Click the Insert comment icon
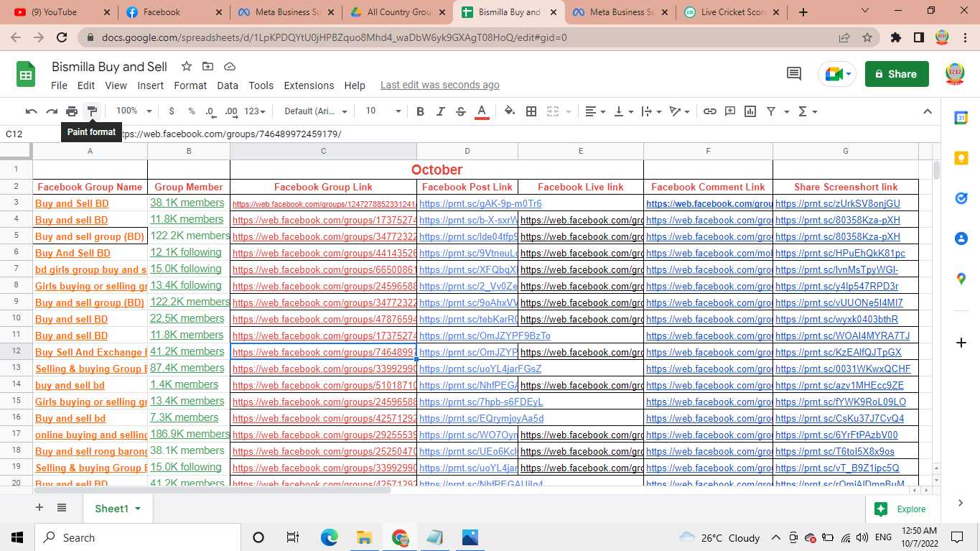This screenshot has height=551, width=980. 730,111
